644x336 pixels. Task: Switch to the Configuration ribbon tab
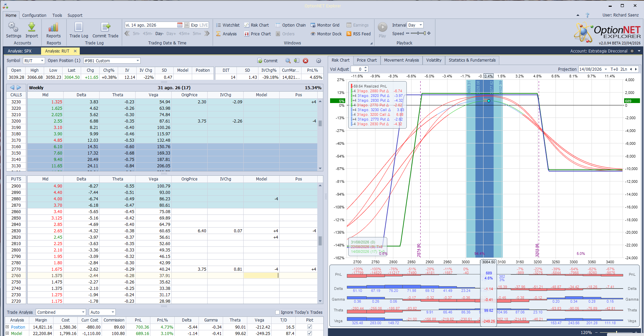[x=34, y=15]
